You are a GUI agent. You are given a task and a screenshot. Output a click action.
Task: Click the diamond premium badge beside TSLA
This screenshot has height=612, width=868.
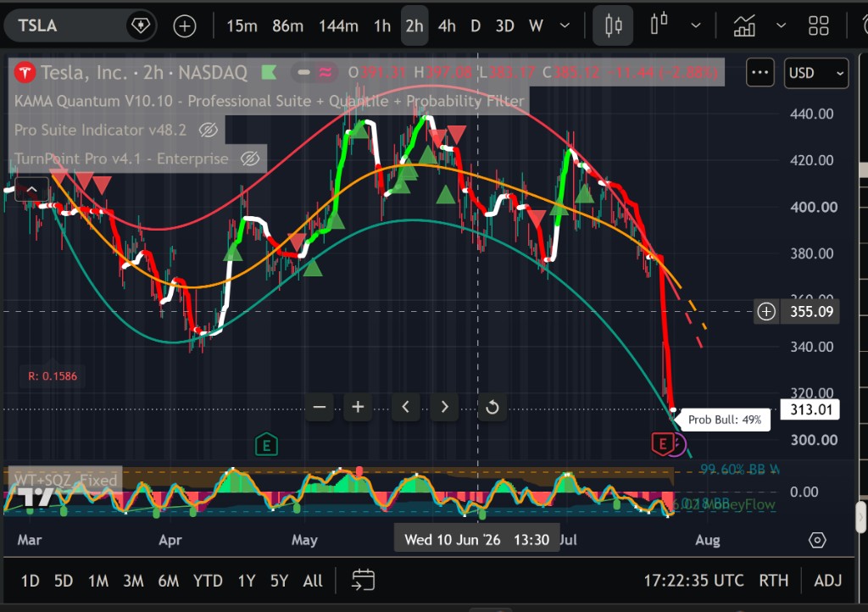pos(140,25)
